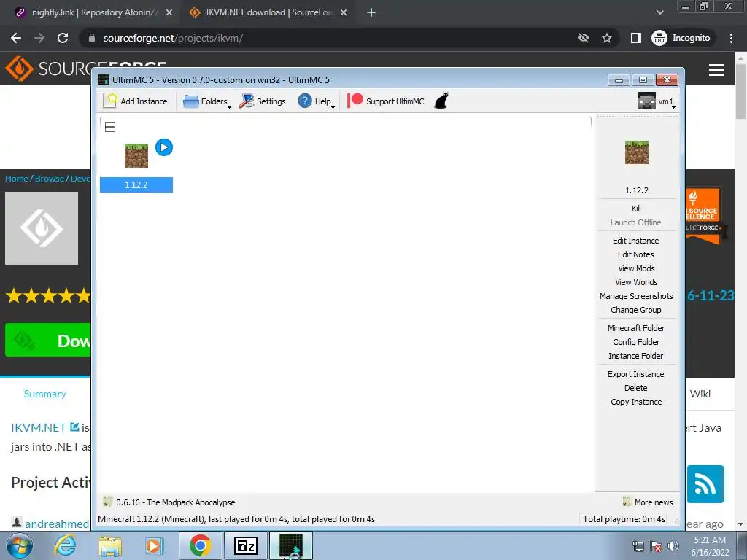Click the volume speaker tray icon
The width and height of the screenshot is (747, 560).
click(673, 545)
